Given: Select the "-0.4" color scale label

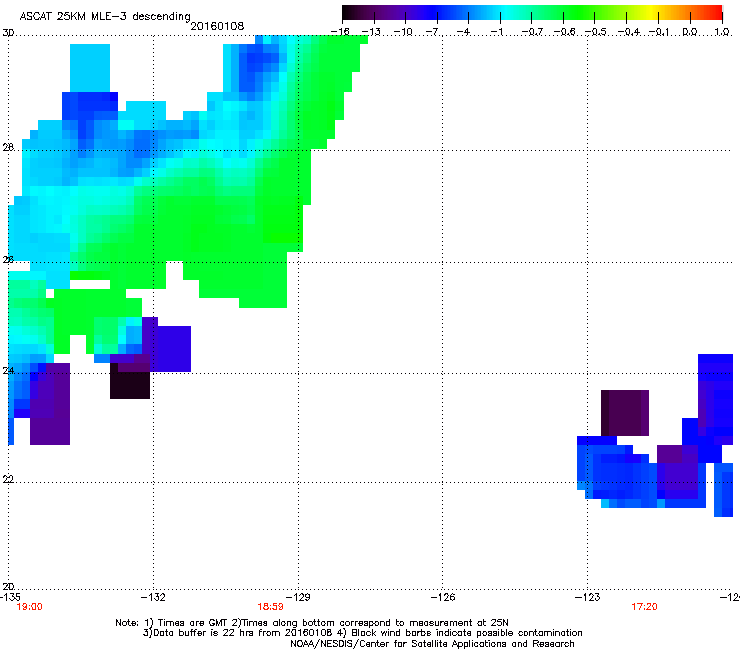Looking at the screenshot, I should point(628,32).
